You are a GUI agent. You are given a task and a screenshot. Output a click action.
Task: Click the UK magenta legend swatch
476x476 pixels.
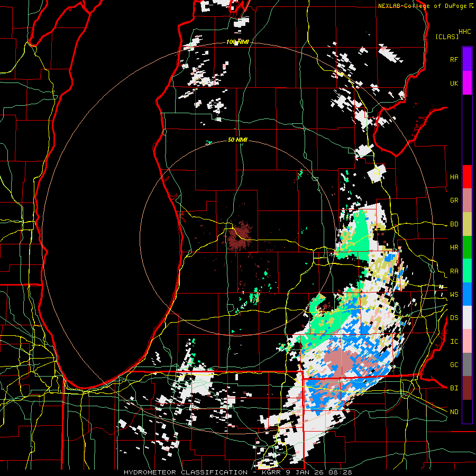click(467, 83)
